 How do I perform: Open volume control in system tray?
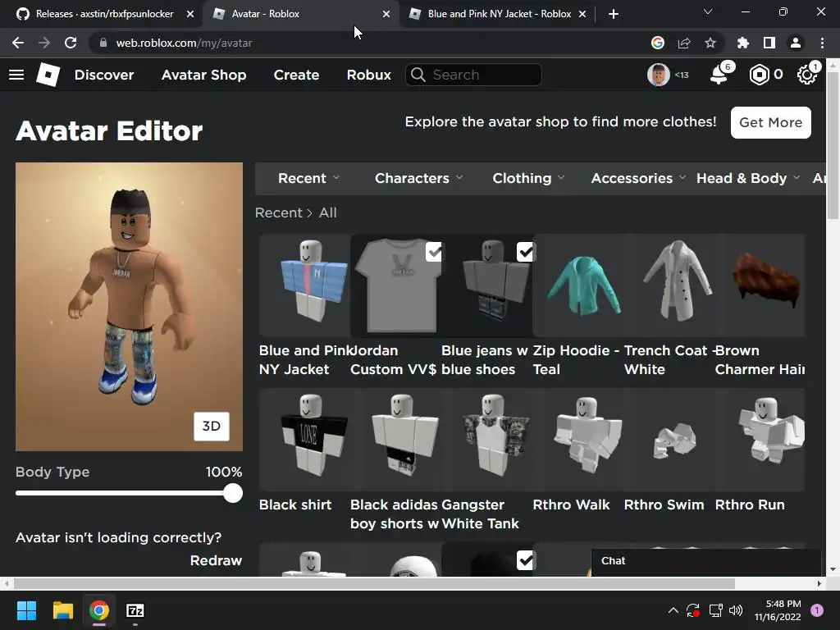pos(736,610)
